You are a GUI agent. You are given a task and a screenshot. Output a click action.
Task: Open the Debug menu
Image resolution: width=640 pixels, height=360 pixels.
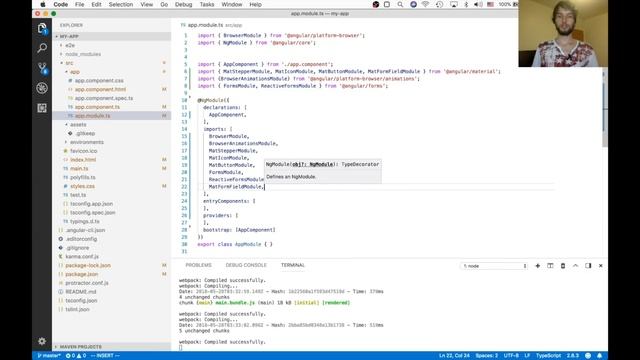click(x=183, y=4)
